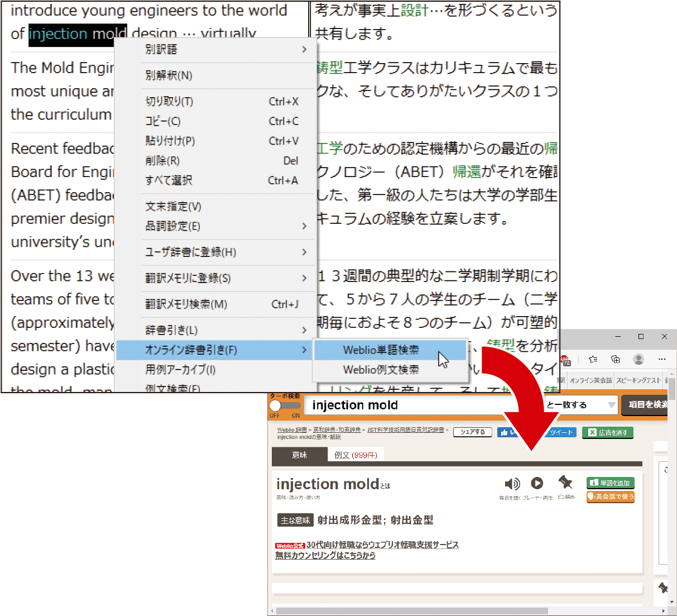677x616 pixels.
Task: Expand the 翻訳メモリに登録(S) submenu
Action: coord(215,278)
